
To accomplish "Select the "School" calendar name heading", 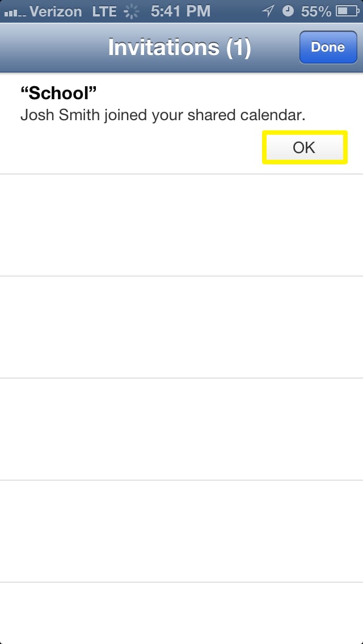I will pos(58,94).
